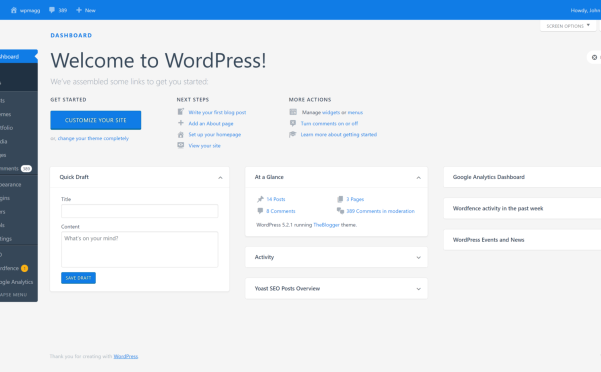Image resolution: width=601 pixels, height=372 pixels.
Task: Dismiss the welcome panel with the X icon
Action: click(594, 57)
